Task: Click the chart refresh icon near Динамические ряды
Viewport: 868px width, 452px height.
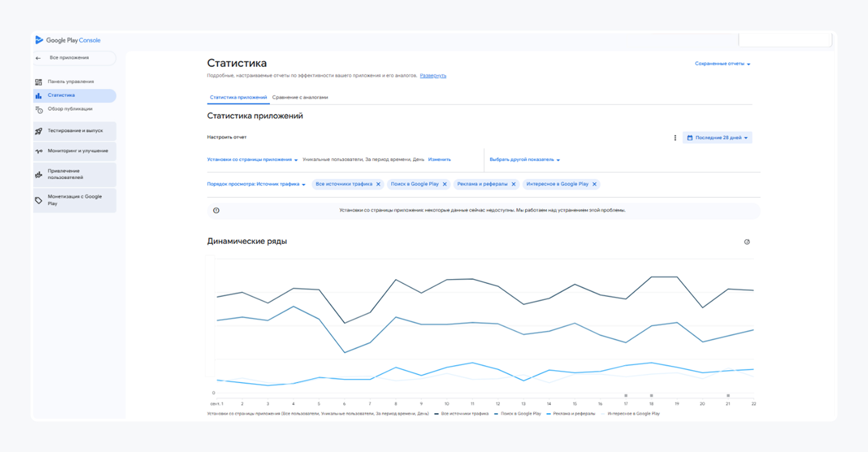Action: 747,242
